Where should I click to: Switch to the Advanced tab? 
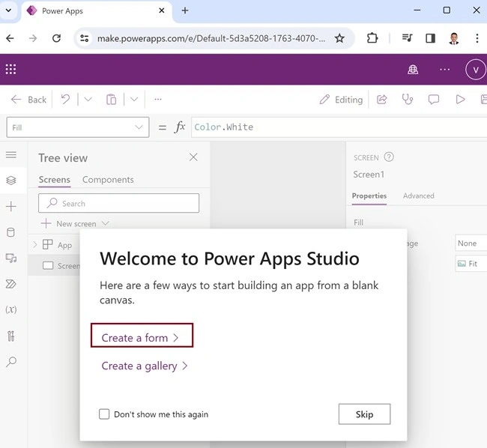click(419, 196)
